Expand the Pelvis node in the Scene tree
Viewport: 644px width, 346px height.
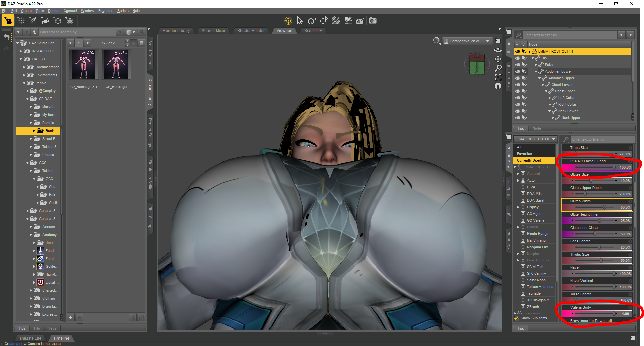(536, 65)
